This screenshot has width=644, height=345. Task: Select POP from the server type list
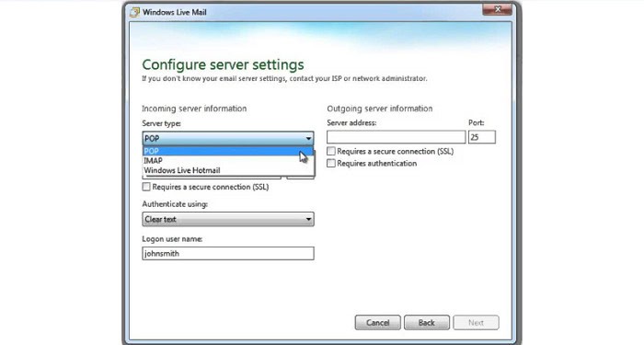pyautogui.click(x=228, y=151)
